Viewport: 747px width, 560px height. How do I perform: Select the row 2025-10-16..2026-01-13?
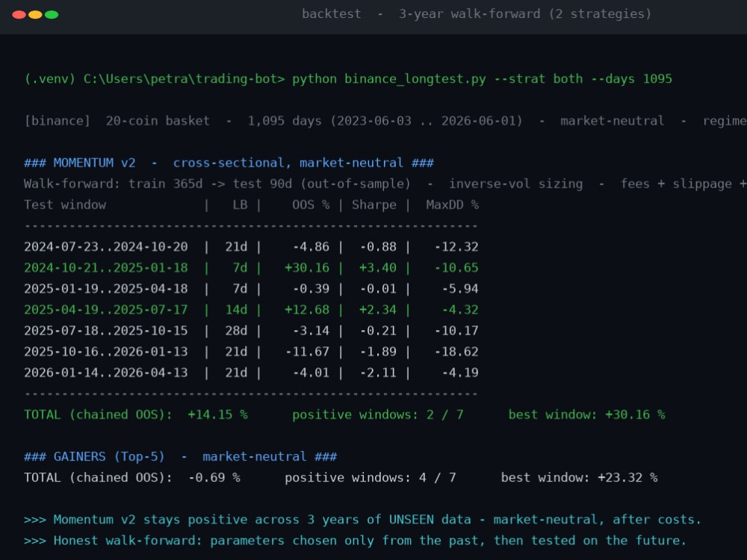pos(251,352)
